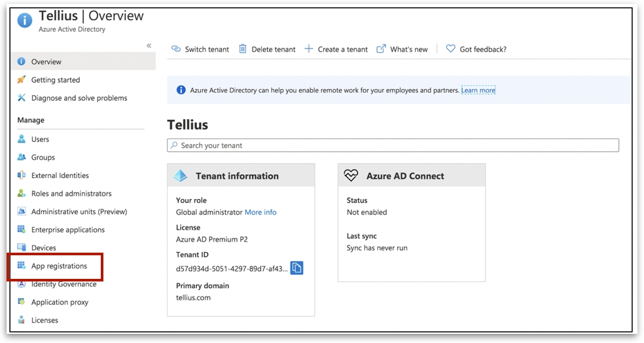Click the Learn more link
This screenshot has width=644, height=343.
pos(478,90)
